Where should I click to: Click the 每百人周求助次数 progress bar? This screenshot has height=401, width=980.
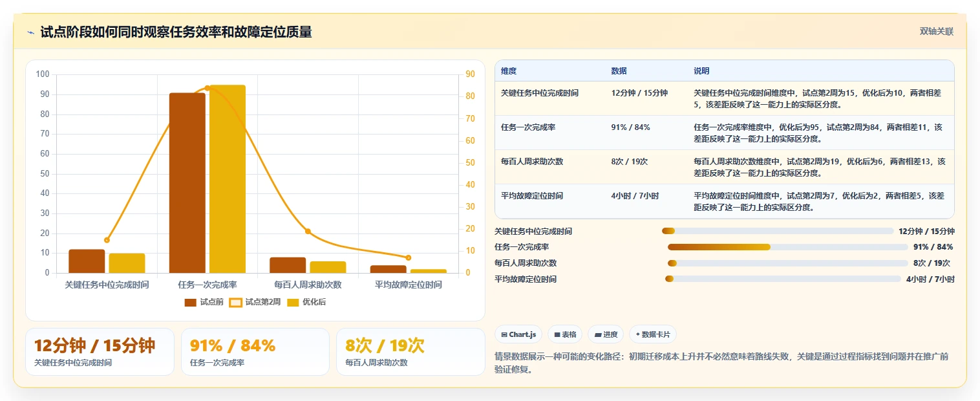[x=788, y=263]
